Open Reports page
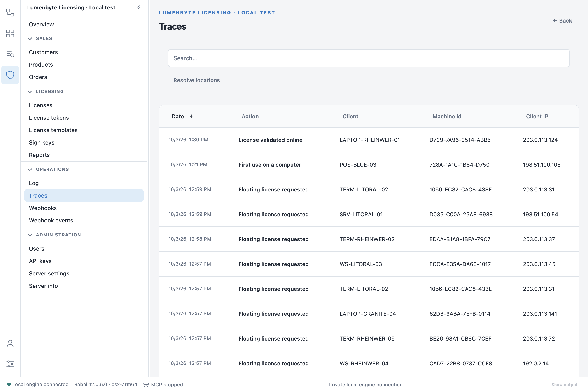 (84, 155)
